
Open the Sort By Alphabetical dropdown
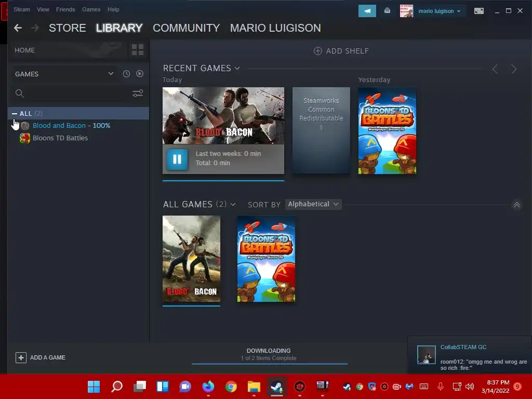tap(313, 204)
